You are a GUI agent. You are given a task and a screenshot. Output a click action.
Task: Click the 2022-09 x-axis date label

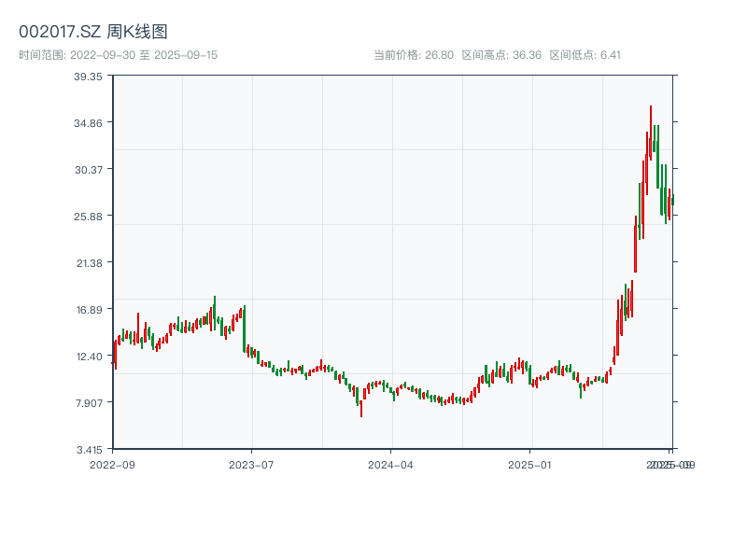pyautogui.click(x=112, y=464)
